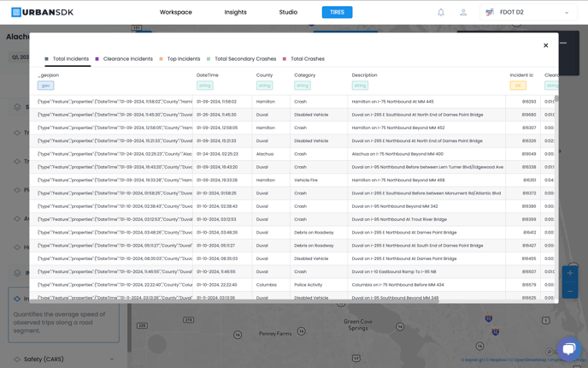Viewport: 588px width, 368px height.
Task: Expand the Safety (CARS) section
Action: click(x=111, y=359)
